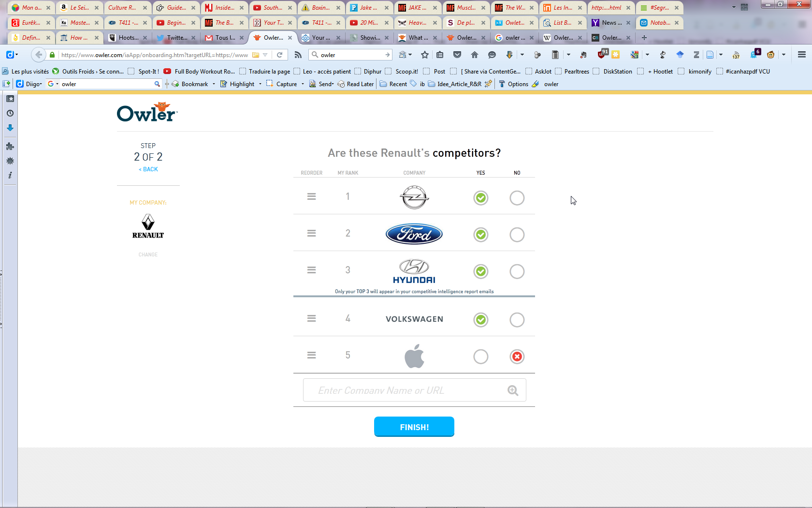The height and width of the screenshot is (508, 812).
Task: Switch to the 'owler ...' Google search tab
Action: point(515,37)
